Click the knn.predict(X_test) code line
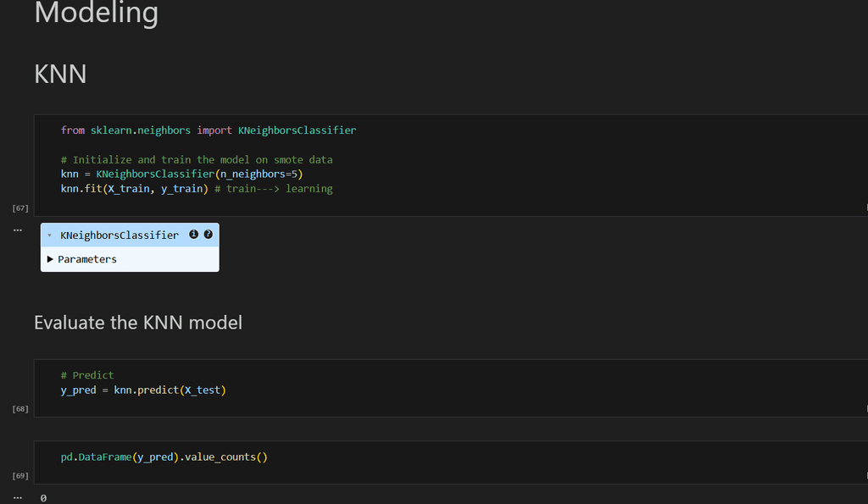 pyautogui.click(x=143, y=390)
